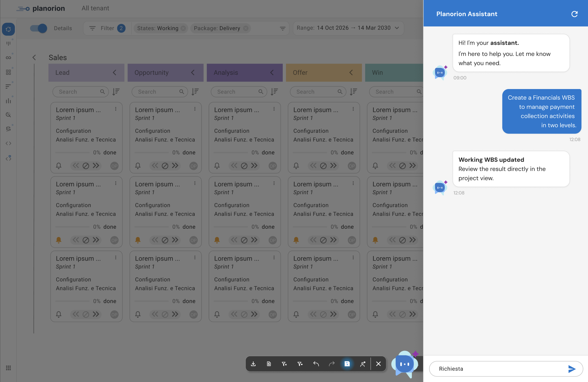Toggle the bell on first Lead card
Viewport: 588px width, 382px height.
(59, 166)
